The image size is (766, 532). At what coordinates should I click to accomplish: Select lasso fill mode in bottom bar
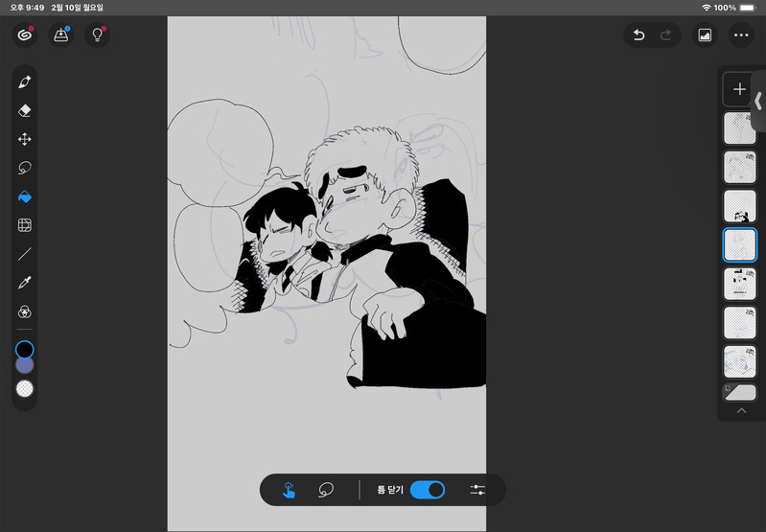(x=326, y=490)
